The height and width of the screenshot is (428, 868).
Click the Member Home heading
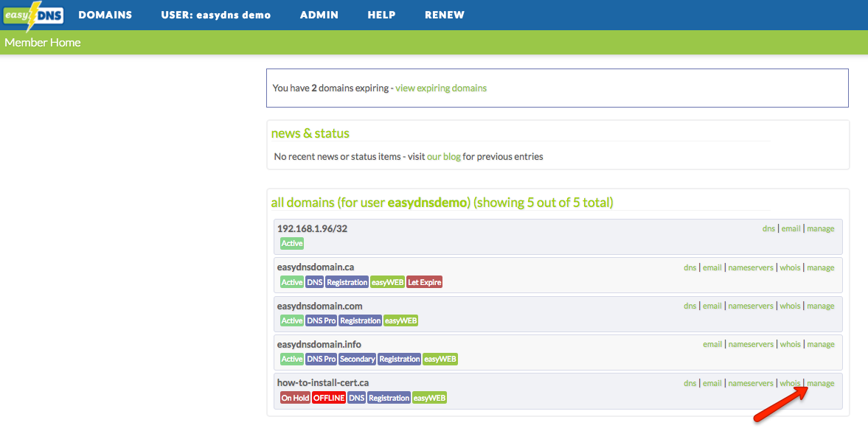click(x=43, y=43)
